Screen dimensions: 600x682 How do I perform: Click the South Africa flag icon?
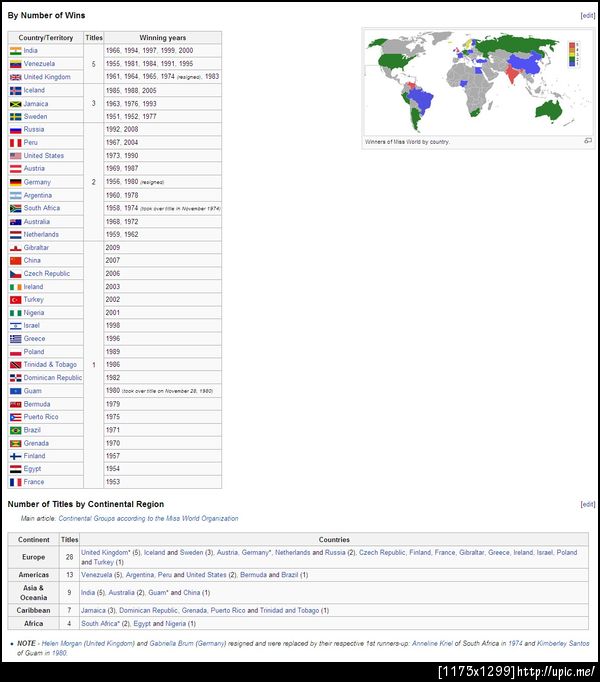coord(16,208)
